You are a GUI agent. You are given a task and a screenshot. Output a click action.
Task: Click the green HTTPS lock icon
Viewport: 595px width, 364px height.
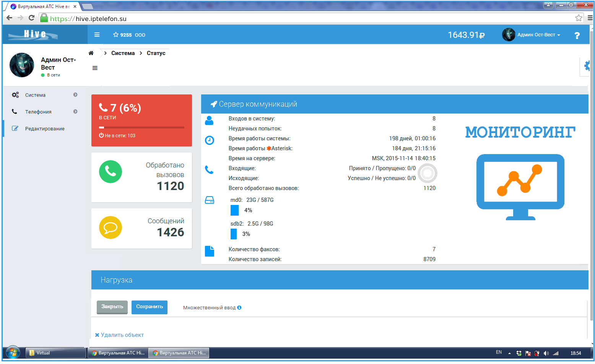coord(44,18)
